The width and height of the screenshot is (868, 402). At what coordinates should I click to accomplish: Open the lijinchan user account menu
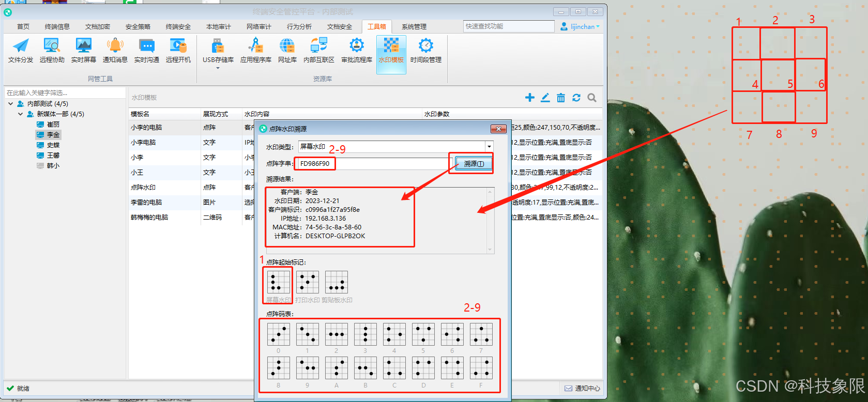pos(580,26)
